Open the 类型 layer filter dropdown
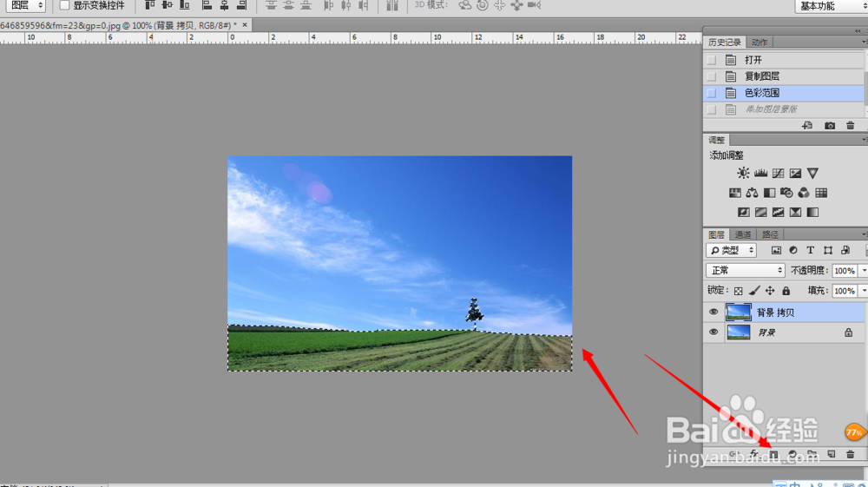This screenshot has height=487, width=868. pyautogui.click(x=731, y=250)
